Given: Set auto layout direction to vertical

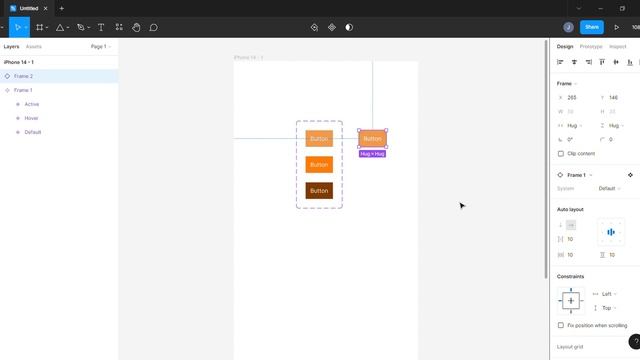Looking at the screenshot, I should tap(560, 225).
